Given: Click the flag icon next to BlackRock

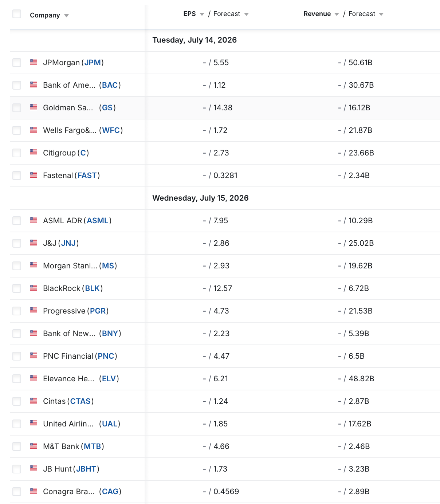Looking at the screenshot, I should click(34, 288).
